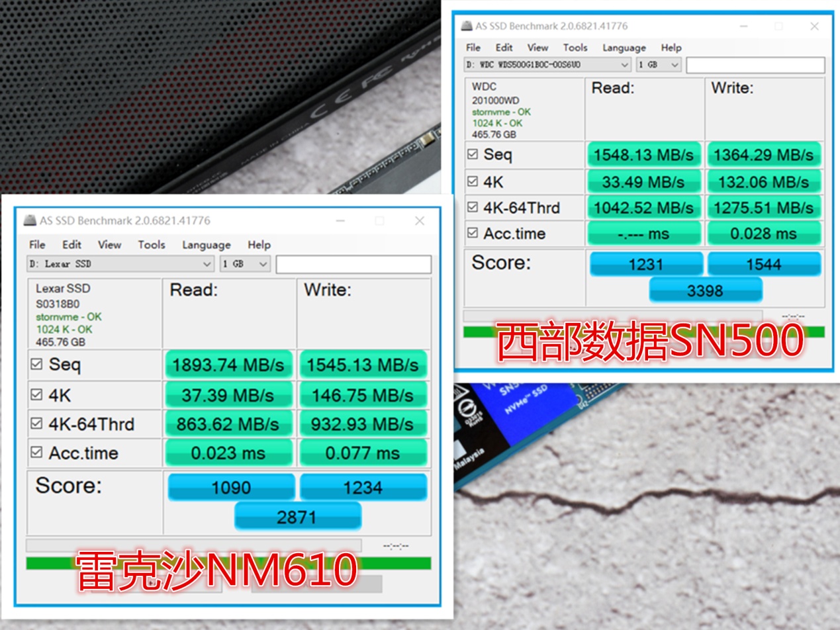Viewport: 840px width, 630px height.
Task: Click the Seq Read result 1893.74 MB/s
Action: pos(228,365)
